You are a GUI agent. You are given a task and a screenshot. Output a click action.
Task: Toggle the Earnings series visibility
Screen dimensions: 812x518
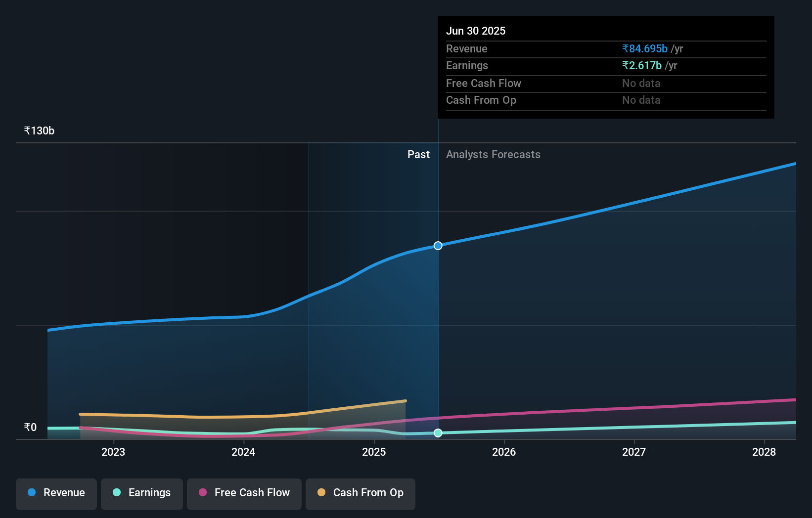click(x=141, y=494)
